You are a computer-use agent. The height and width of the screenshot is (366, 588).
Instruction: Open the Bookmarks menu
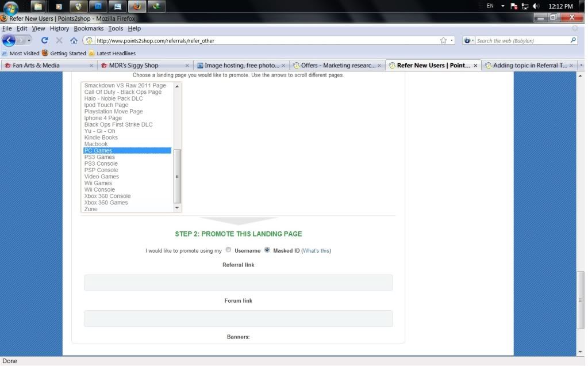pos(89,29)
